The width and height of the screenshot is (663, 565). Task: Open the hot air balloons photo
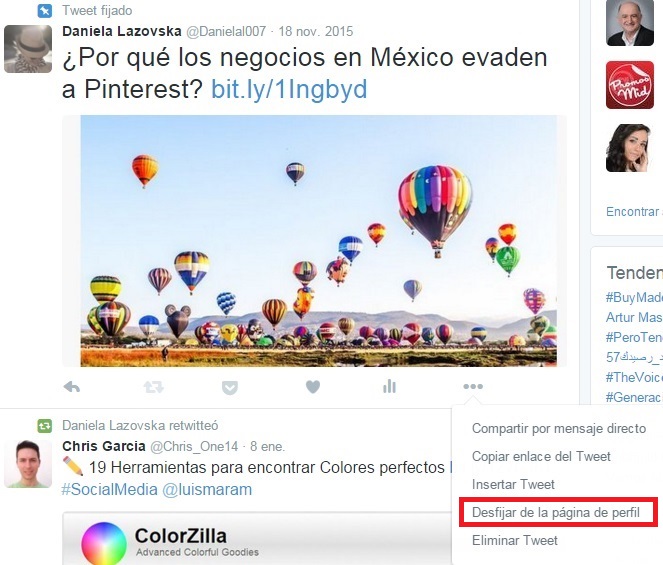click(x=318, y=241)
